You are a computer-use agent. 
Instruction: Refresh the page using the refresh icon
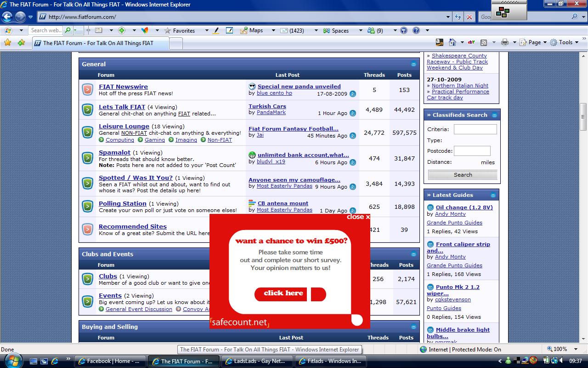pos(458,17)
